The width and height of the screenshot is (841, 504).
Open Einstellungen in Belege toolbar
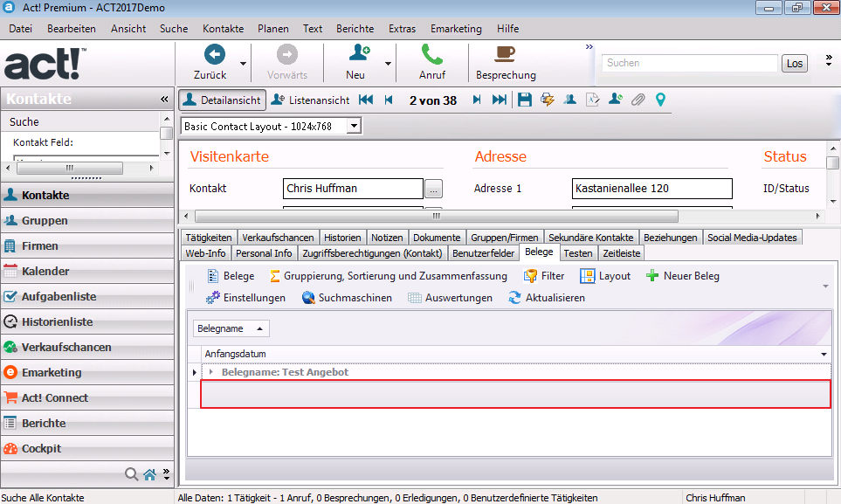pyautogui.click(x=245, y=298)
